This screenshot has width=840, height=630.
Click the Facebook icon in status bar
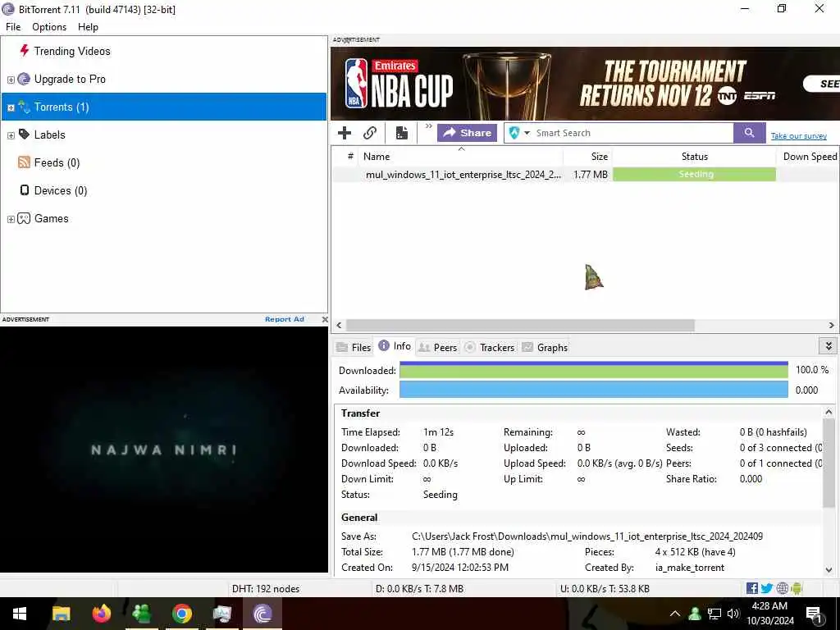tap(751, 588)
